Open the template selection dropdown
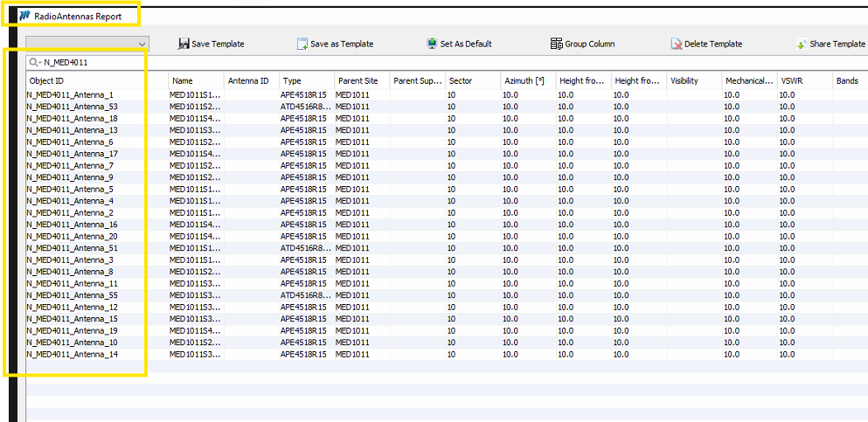868x422 pixels. [x=142, y=43]
